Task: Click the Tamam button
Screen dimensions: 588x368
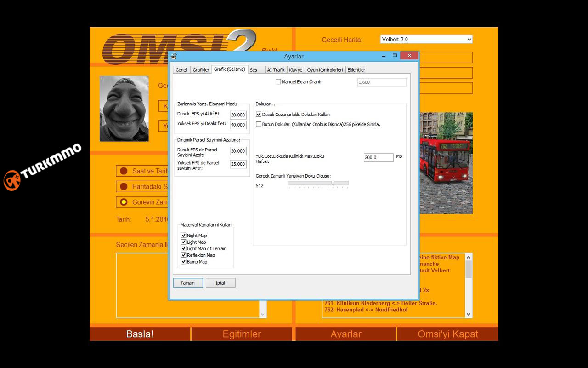Action: (x=188, y=283)
